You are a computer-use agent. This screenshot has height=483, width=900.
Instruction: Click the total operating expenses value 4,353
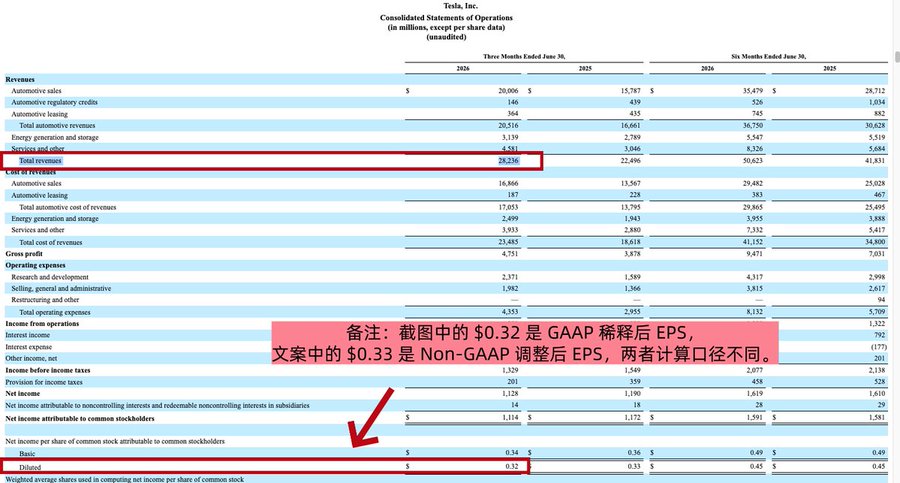pos(510,312)
